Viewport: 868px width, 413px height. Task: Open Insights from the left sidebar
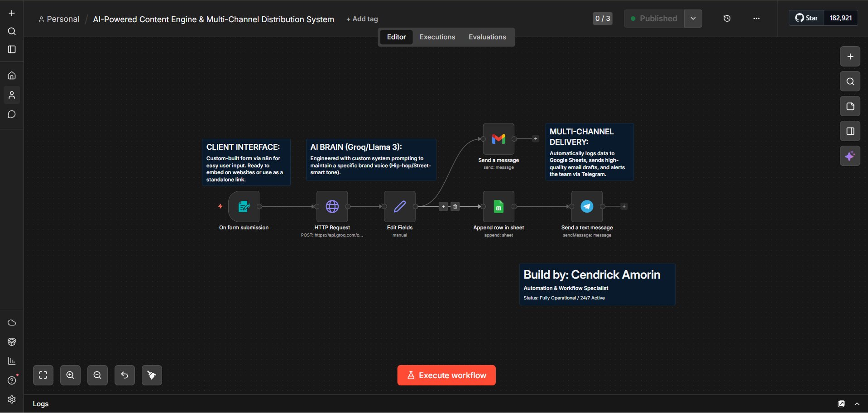(11, 361)
